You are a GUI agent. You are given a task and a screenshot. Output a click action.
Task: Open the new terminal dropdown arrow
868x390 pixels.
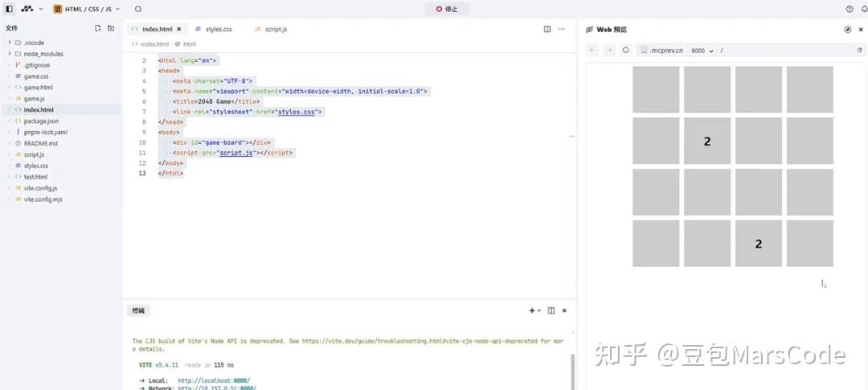(x=539, y=310)
